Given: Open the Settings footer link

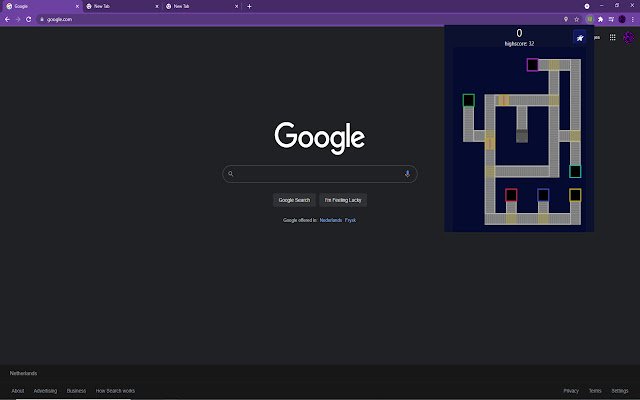Looking at the screenshot, I should pos(620,391).
